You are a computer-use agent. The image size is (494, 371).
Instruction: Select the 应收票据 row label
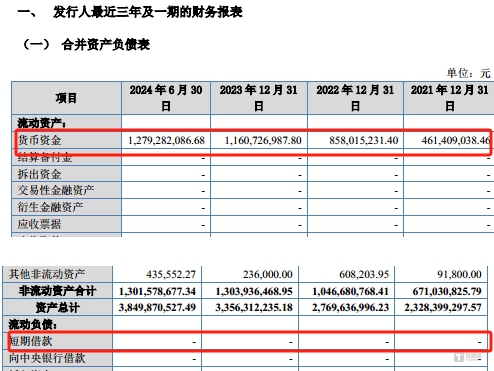39,224
